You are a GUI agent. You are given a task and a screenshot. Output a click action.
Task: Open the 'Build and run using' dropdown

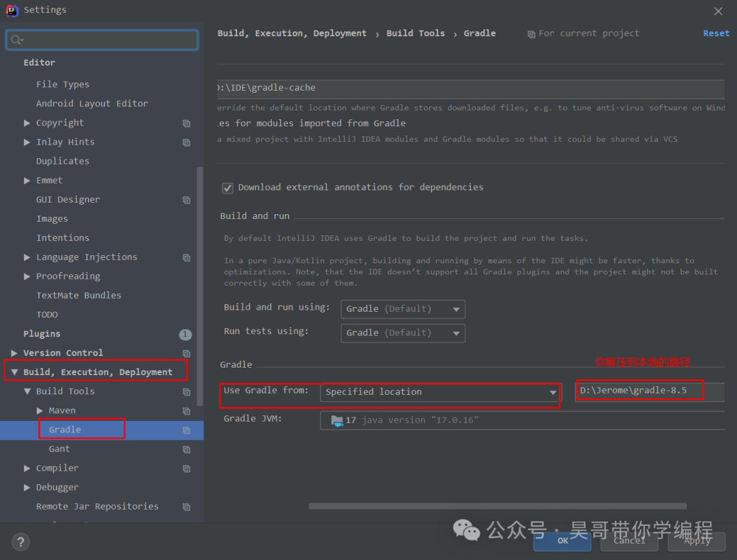pyautogui.click(x=402, y=308)
